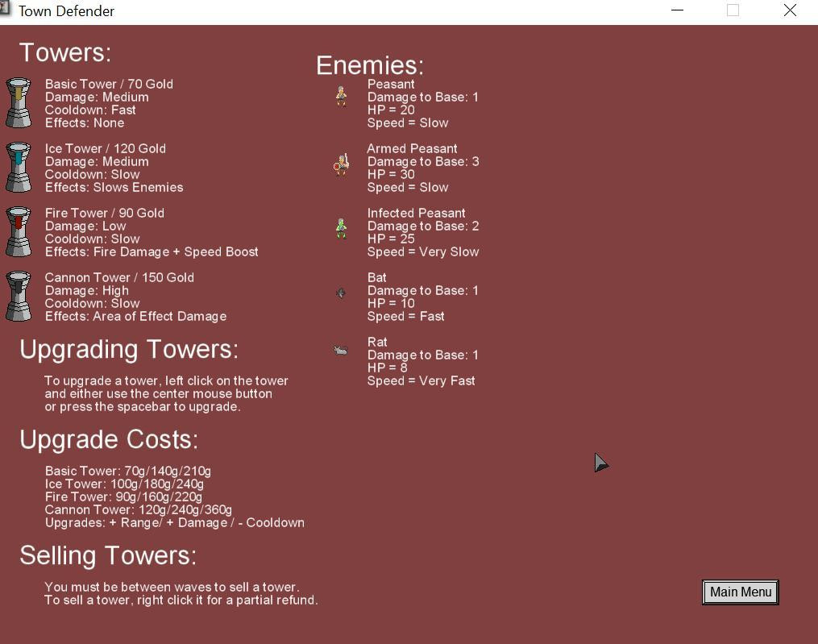Click 'HP = 10' under Bat

coord(391,303)
